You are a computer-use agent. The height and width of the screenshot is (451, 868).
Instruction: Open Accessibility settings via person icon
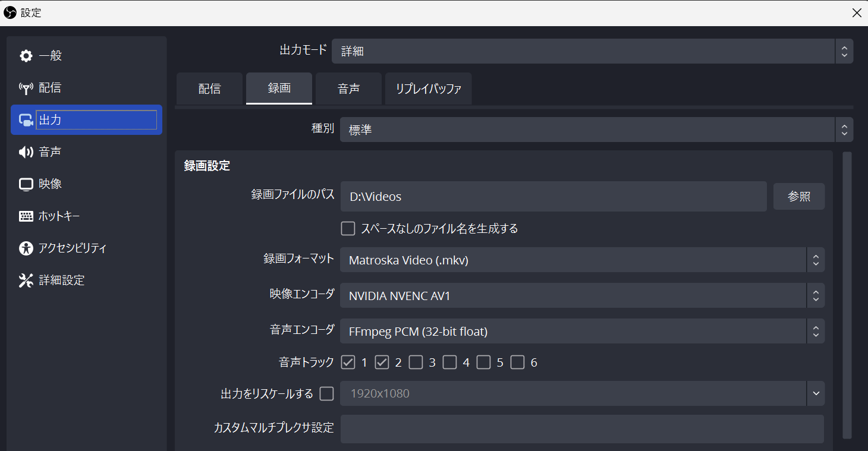26,248
